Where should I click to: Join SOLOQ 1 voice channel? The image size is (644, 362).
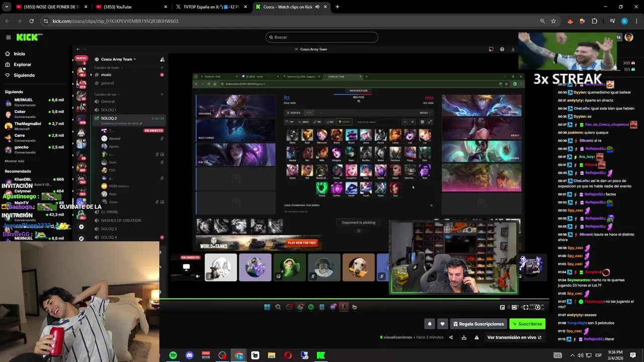point(128,110)
